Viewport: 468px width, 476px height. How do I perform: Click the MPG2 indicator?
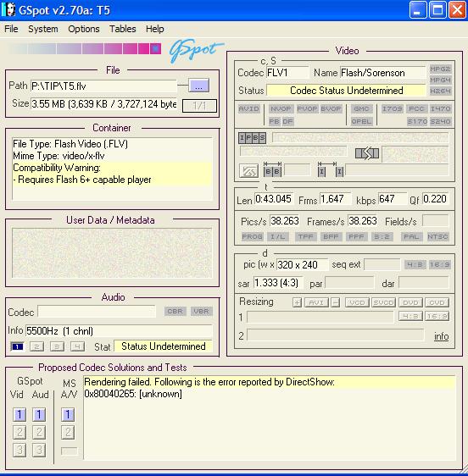pyautogui.click(x=440, y=69)
